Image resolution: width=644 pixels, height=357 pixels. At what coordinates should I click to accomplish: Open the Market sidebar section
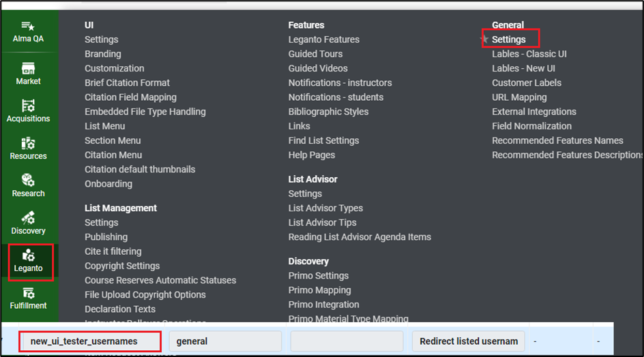click(28, 74)
